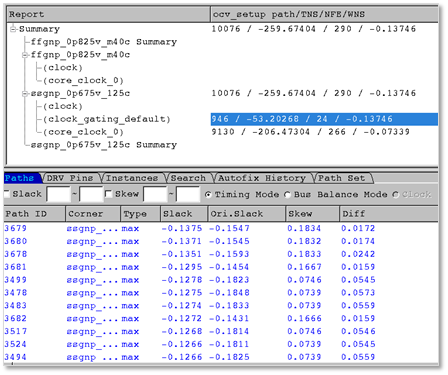Select path ID 3524

[x=15, y=344]
